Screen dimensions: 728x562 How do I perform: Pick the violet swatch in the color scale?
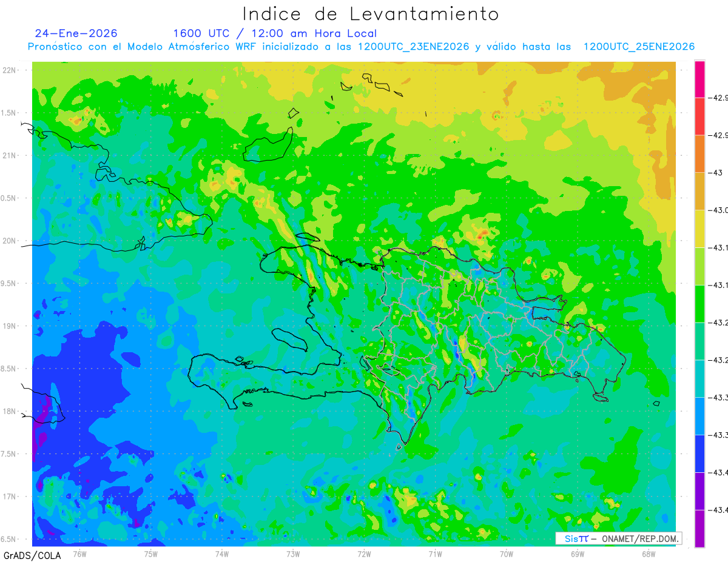(699, 491)
